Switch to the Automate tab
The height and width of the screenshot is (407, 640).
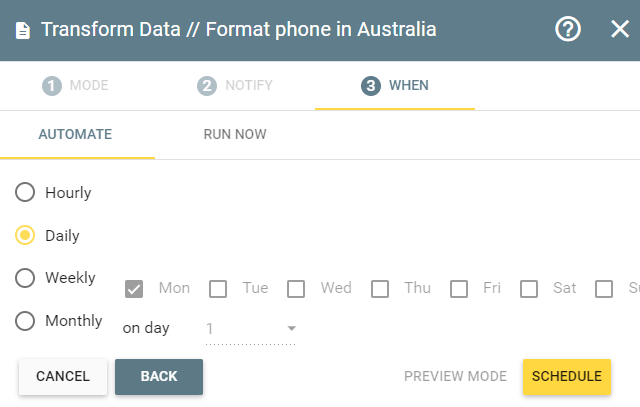pyautogui.click(x=75, y=134)
